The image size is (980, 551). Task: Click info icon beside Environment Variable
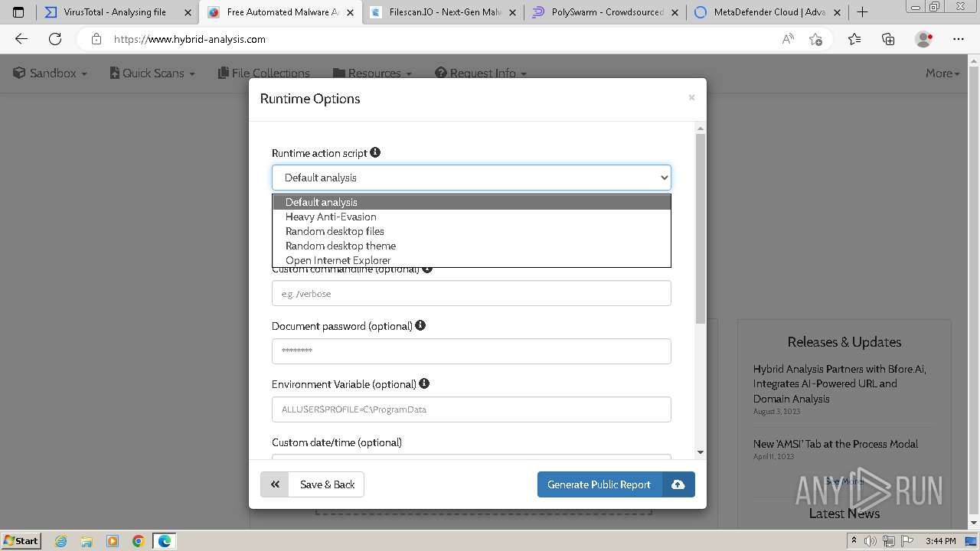[x=424, y=383]
